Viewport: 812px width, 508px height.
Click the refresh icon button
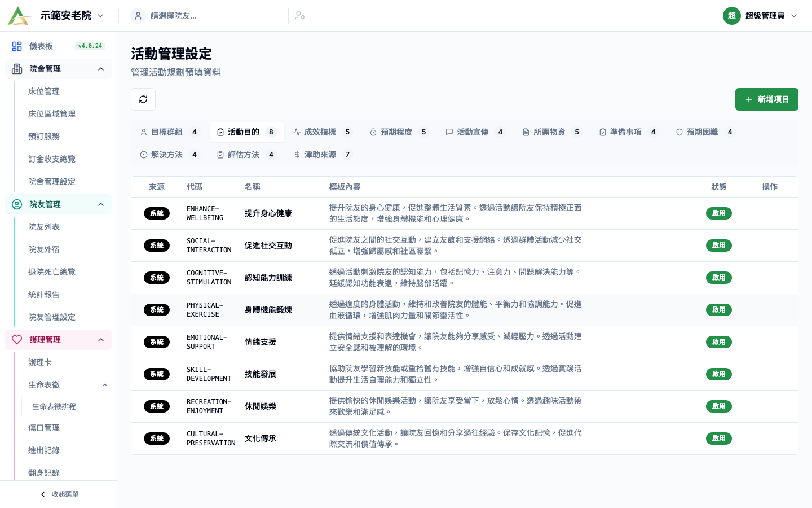pyautogui.click(x=143, y=99)
